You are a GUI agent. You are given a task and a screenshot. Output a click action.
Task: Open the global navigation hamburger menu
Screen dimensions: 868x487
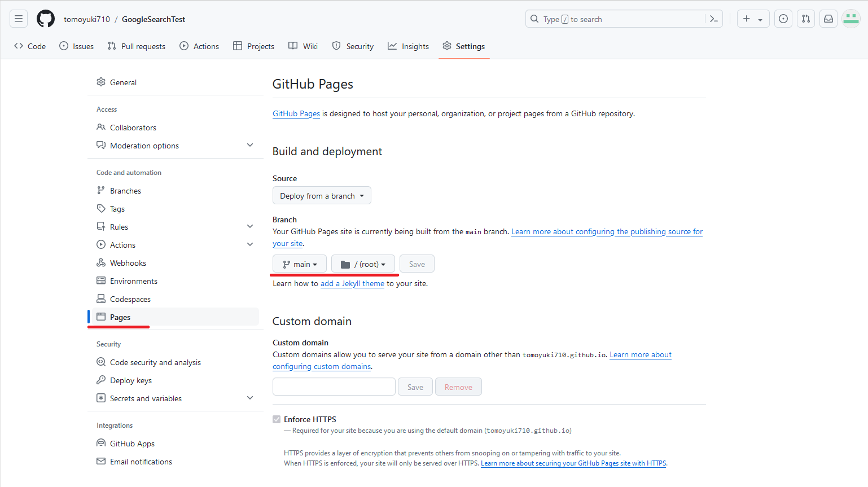click(x=18, y=18)
